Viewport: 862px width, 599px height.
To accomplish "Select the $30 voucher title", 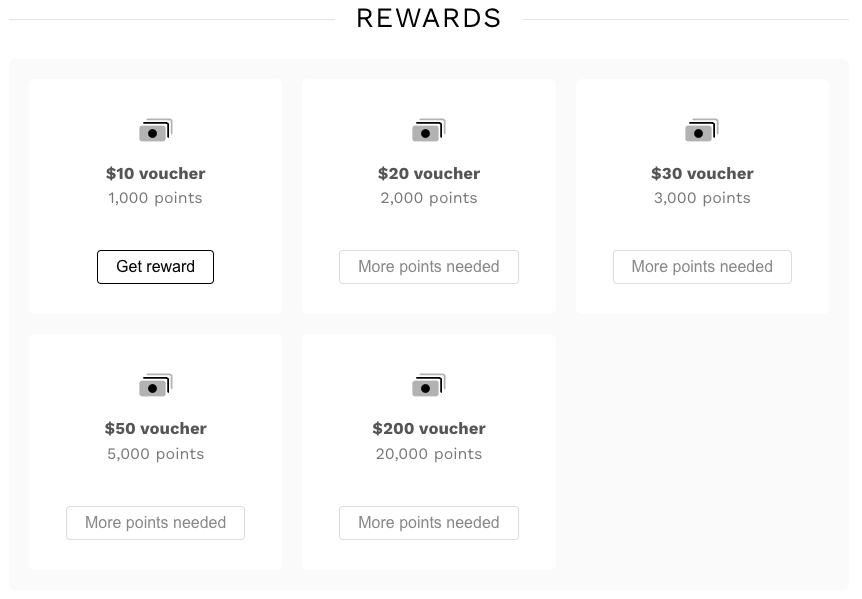I will click(702, 174).
